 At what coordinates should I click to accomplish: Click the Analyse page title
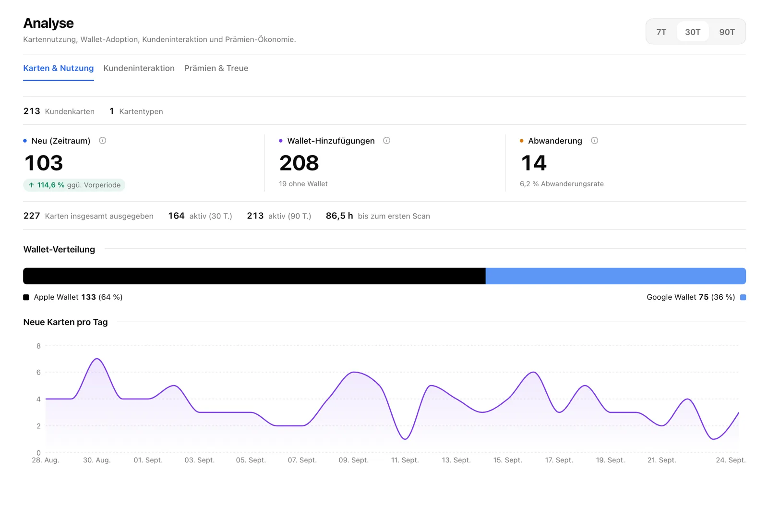(48, 23)
